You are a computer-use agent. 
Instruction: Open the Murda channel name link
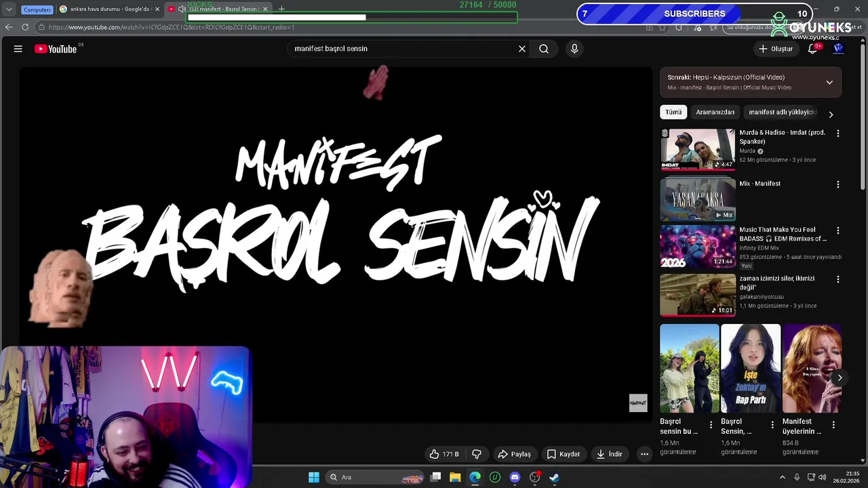(x=747, y=151)
